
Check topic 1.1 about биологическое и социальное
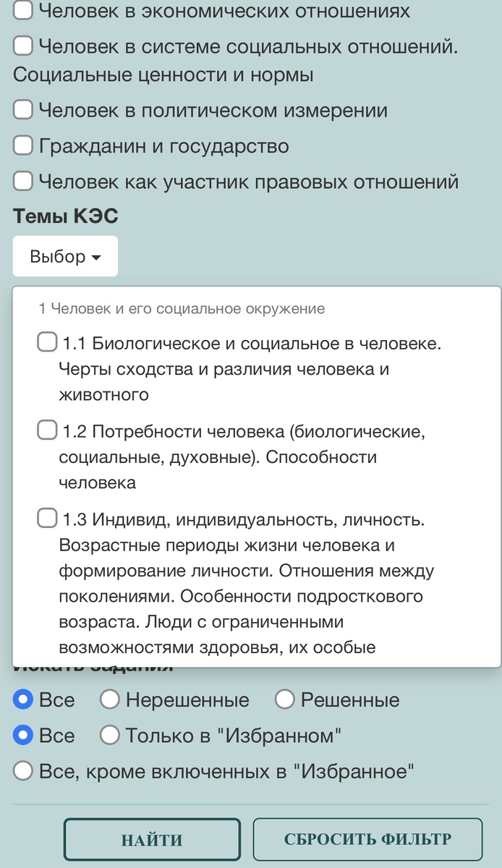click(x=46, y=340)
